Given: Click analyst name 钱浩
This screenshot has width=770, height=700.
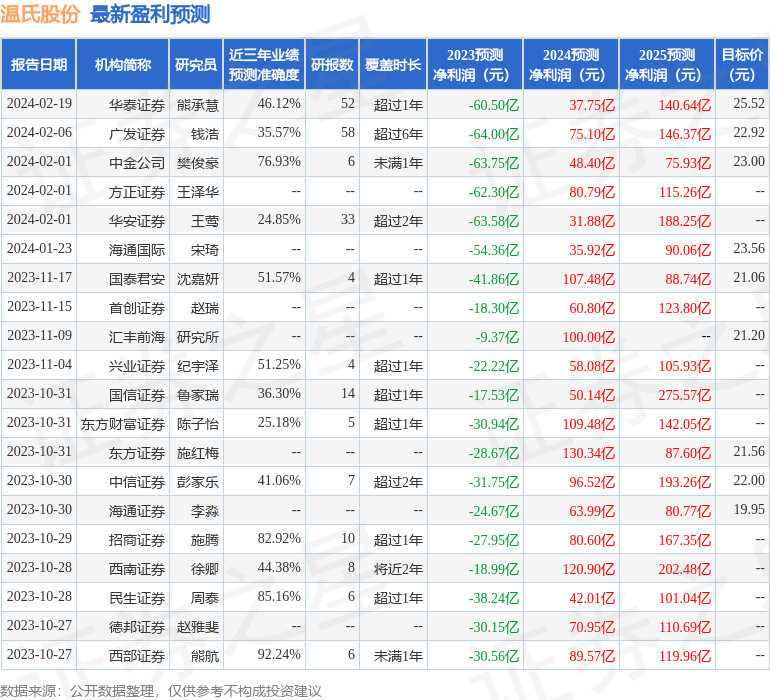Looking at the screenshot, I should pyautogui.click(x=205, y=134).
